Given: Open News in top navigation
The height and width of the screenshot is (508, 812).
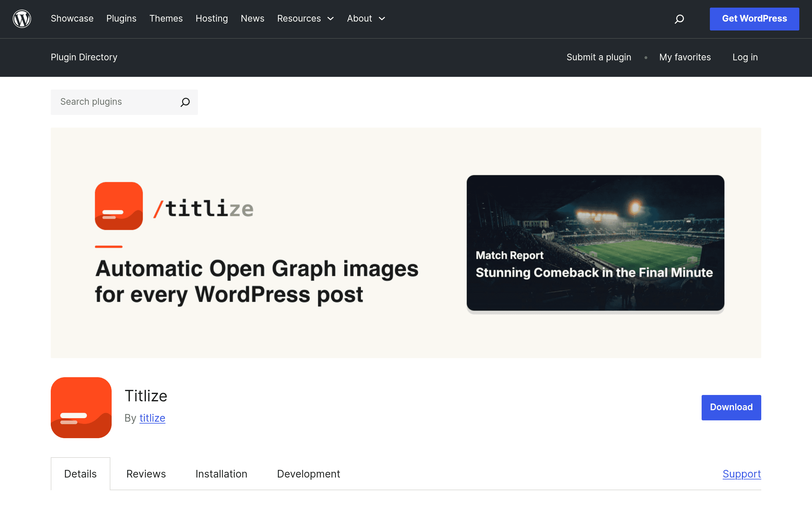Looking at the screenshot, I should pos(253,18).
